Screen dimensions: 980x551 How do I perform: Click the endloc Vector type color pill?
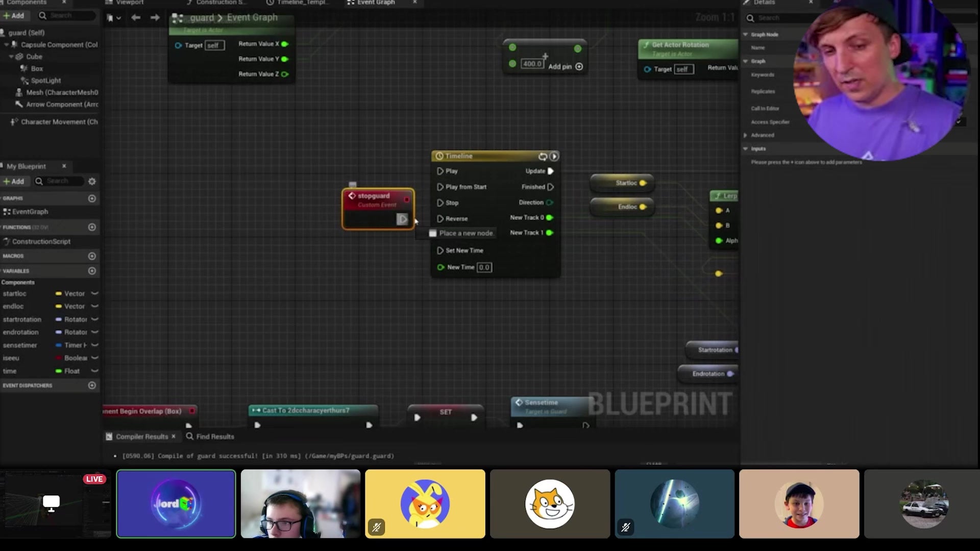59,306
